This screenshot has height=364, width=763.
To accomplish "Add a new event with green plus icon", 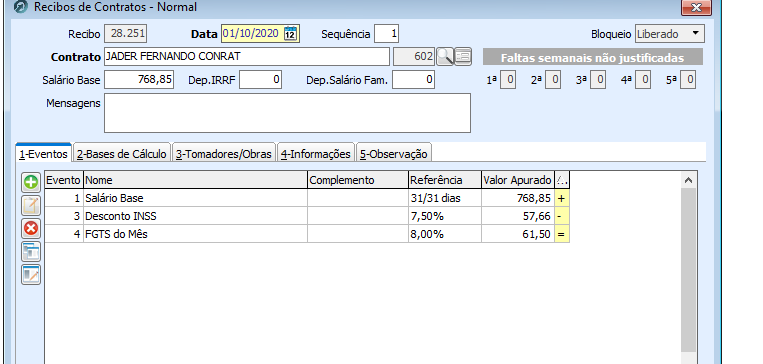I will coord(31,183).
